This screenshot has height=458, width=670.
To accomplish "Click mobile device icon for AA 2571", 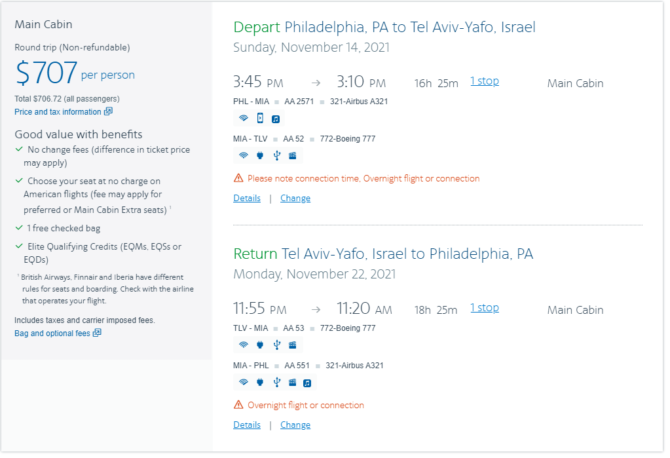I will point(260,118).
